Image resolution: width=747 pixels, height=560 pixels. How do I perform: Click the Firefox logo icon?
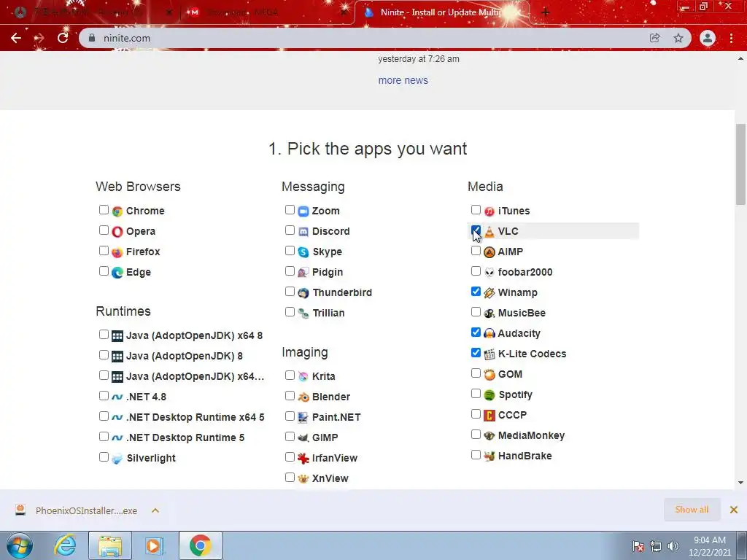click(x=117, y=252)
